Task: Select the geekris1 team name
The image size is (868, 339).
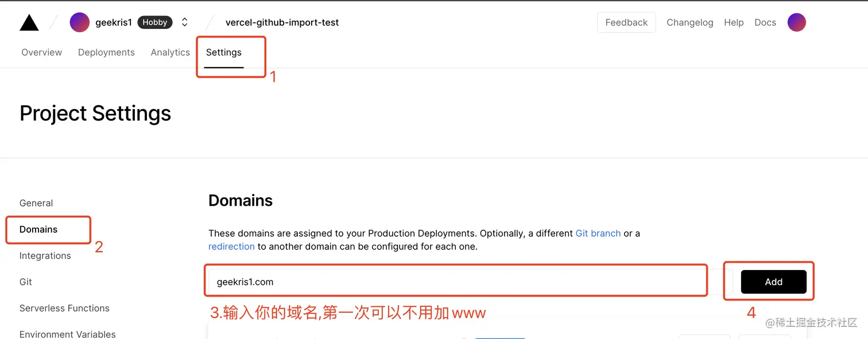Action: tap(114, 22)
